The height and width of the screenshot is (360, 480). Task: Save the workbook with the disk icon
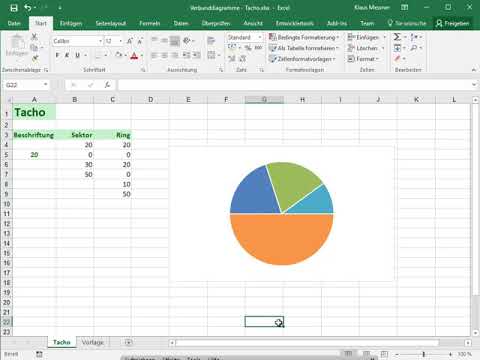pyautogui.click(x=14, y=8)
